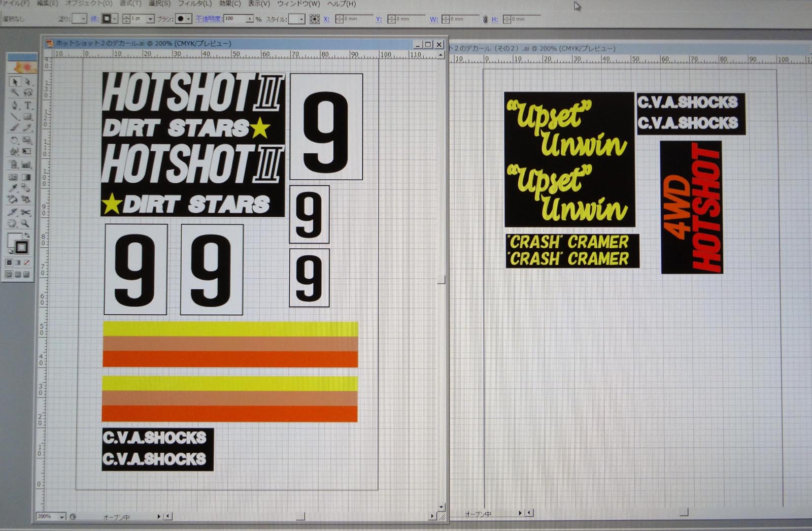
Task: Click the 不透明度 opacity link
Action: 209,19
